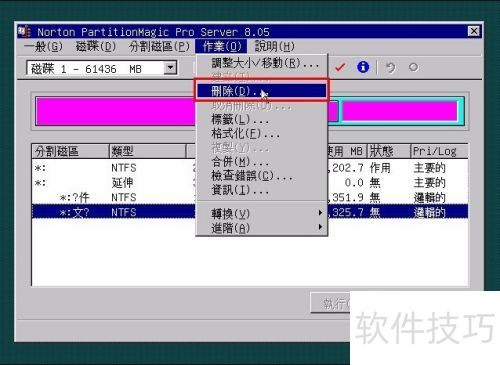This screenshot has height=365, width=500.
Task: Expand the 進階(A) submenu
Action: click(261, 228)
